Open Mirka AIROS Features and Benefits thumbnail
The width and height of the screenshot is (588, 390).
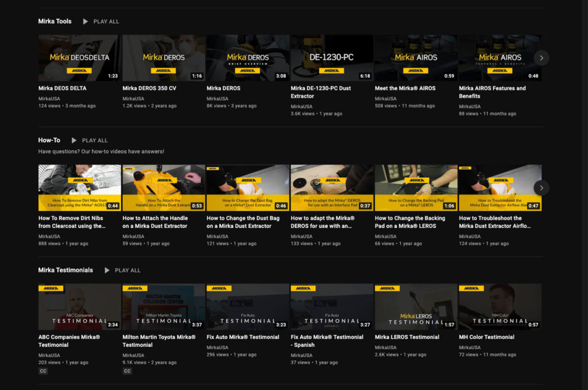(500, 58)
